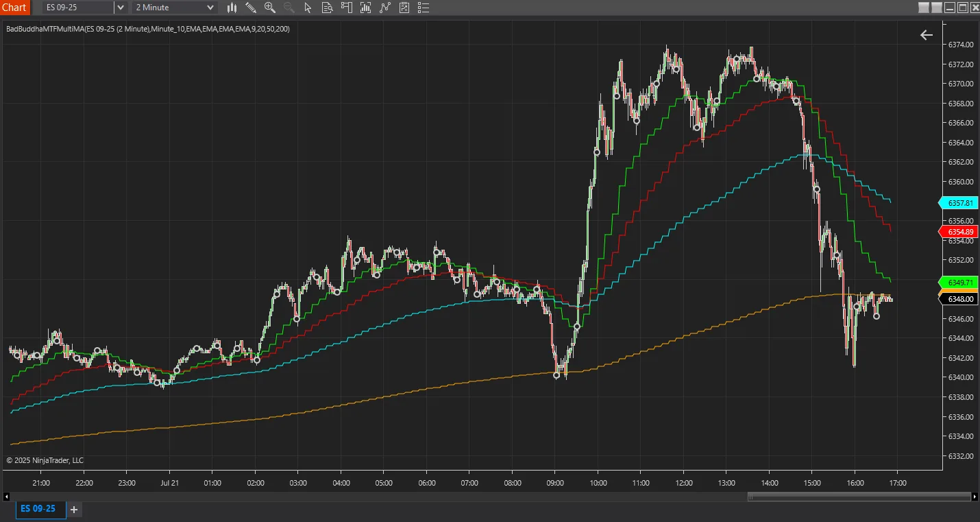
Task: Click the left arrow in the chart corner
Action: coord(927,35)
